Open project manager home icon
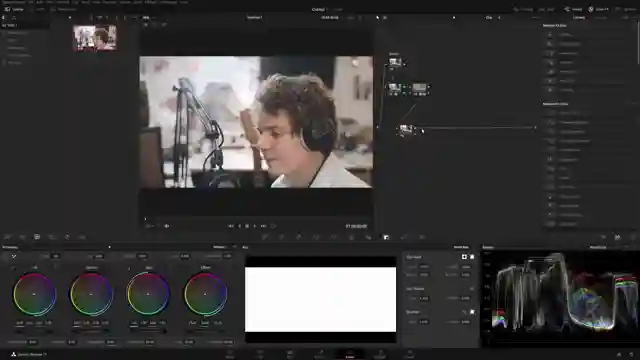This screenshot has height=360, width=640. click(619, 355)
